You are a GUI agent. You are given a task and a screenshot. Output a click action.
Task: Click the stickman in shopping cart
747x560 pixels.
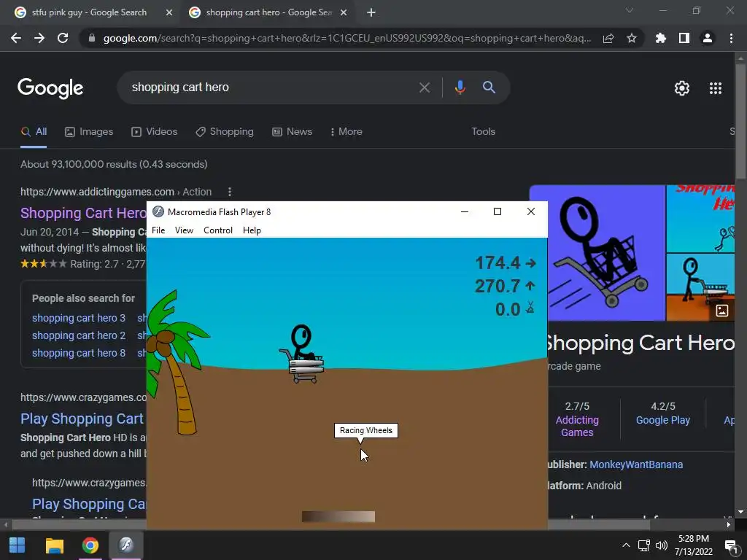click(301, 354)
